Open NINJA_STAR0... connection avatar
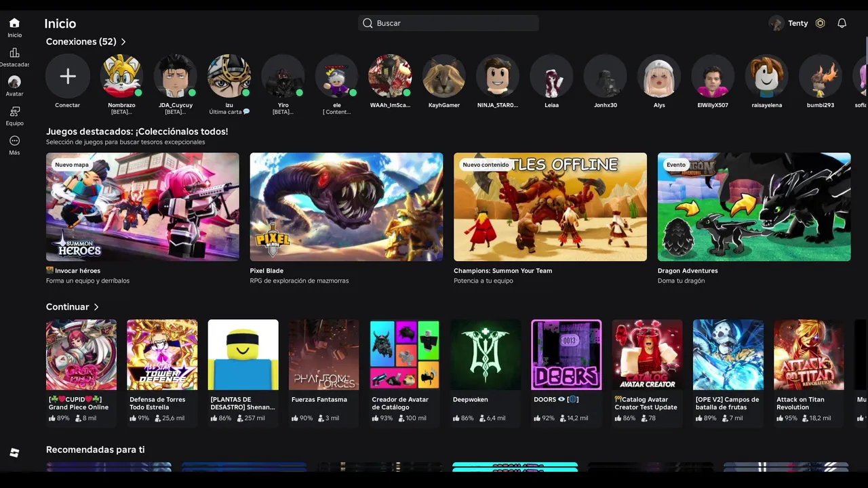This screenshot has height=488, width=868. [498, 76]
